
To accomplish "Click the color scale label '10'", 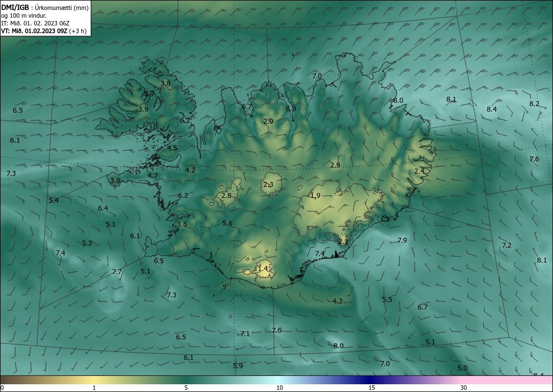I will pyautogui.click(x=279, y=388).
